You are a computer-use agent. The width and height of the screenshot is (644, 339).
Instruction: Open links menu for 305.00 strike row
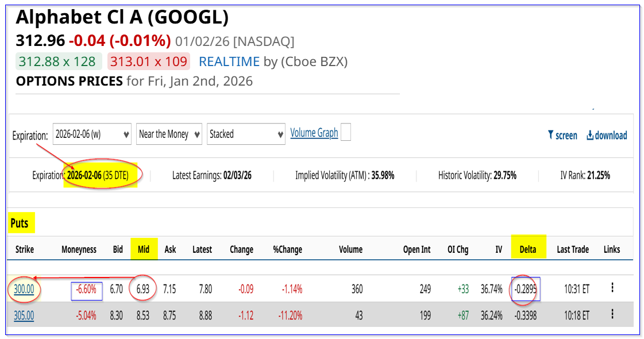click(612, 314)
